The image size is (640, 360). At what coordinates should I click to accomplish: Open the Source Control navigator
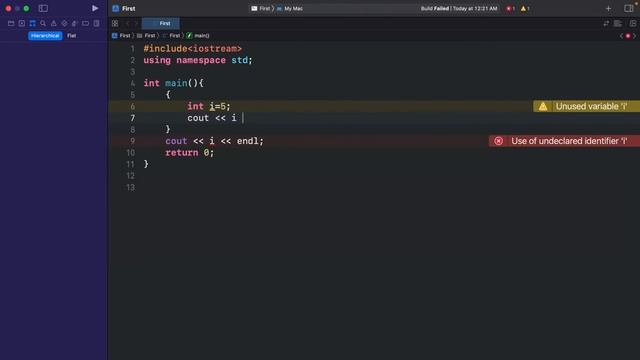pyautogui.click(x=22, y=24)
